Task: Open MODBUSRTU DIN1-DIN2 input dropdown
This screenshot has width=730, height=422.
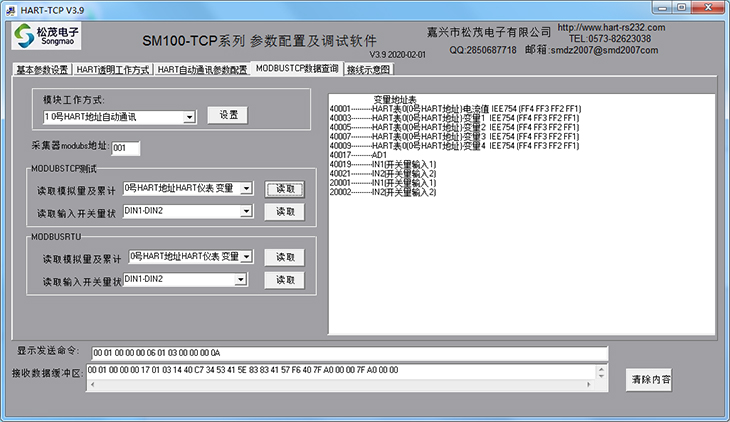Action: tap(241, 280)
